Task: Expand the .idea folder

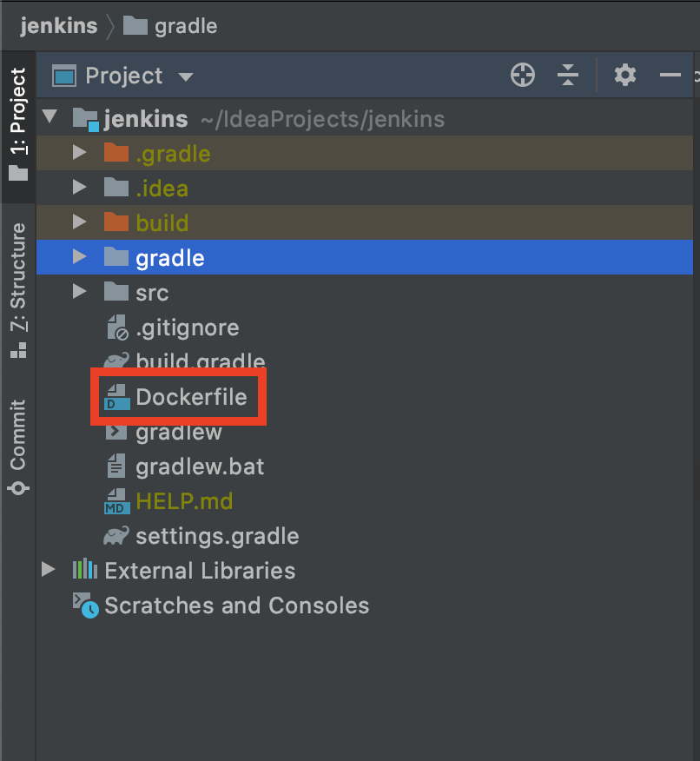Action: tap(79, 187)
